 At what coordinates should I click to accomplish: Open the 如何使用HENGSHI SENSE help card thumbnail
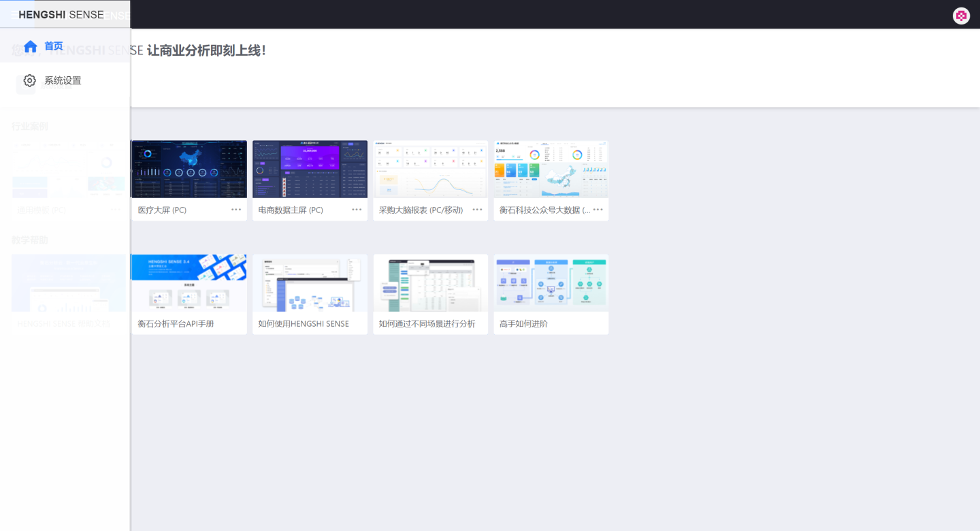pyautogui.click(x=310, y=283)
